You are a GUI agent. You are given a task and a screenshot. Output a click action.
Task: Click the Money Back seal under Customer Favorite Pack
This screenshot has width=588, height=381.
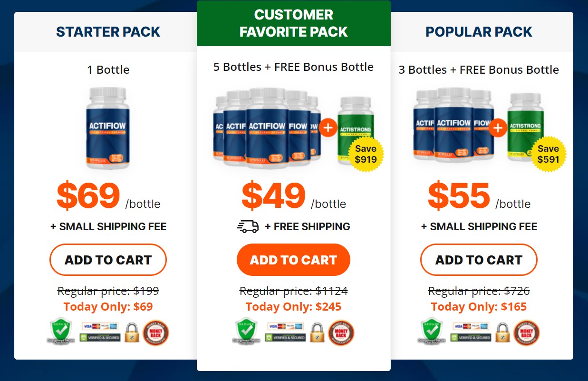341,332
